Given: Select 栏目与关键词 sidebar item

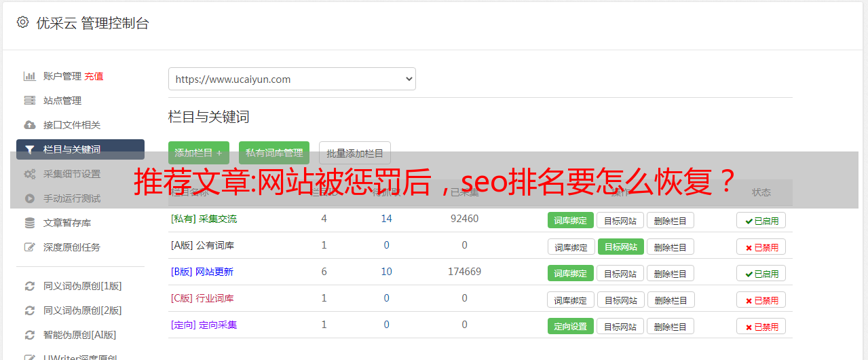Looking at the screenshot, I should [80, 149].
